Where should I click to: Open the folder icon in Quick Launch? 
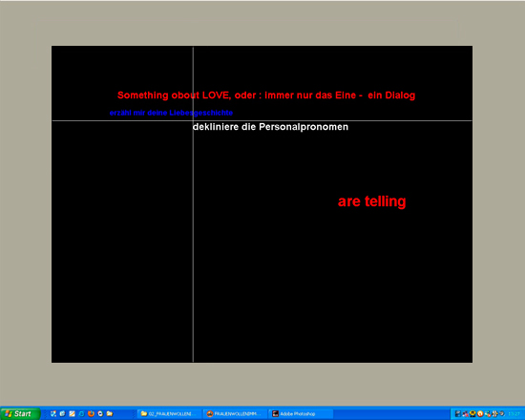110,413
